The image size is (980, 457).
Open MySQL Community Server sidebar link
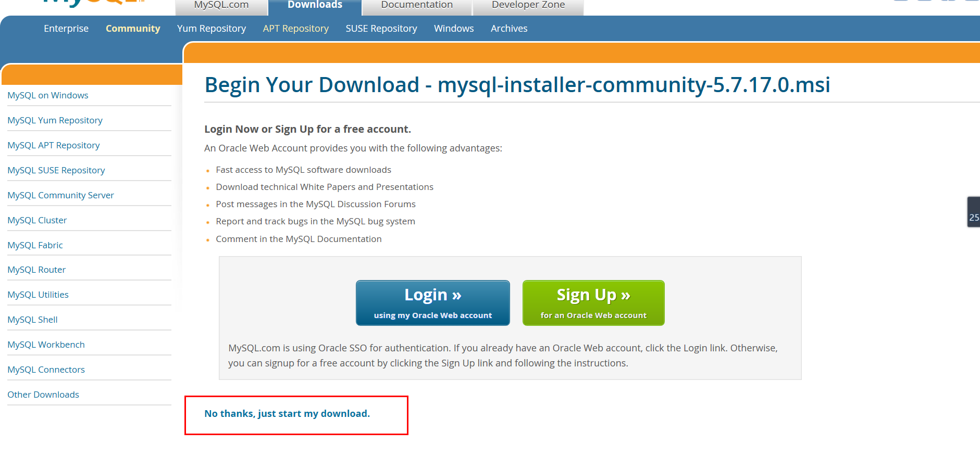[60, 195]
